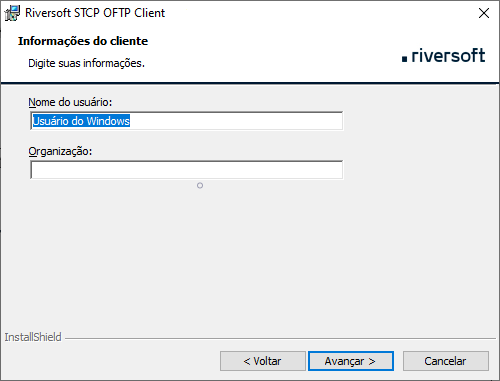Screen dimensions: 500x381
Task: Abort setup with the Cancelar button
Action: pos(446,361)
